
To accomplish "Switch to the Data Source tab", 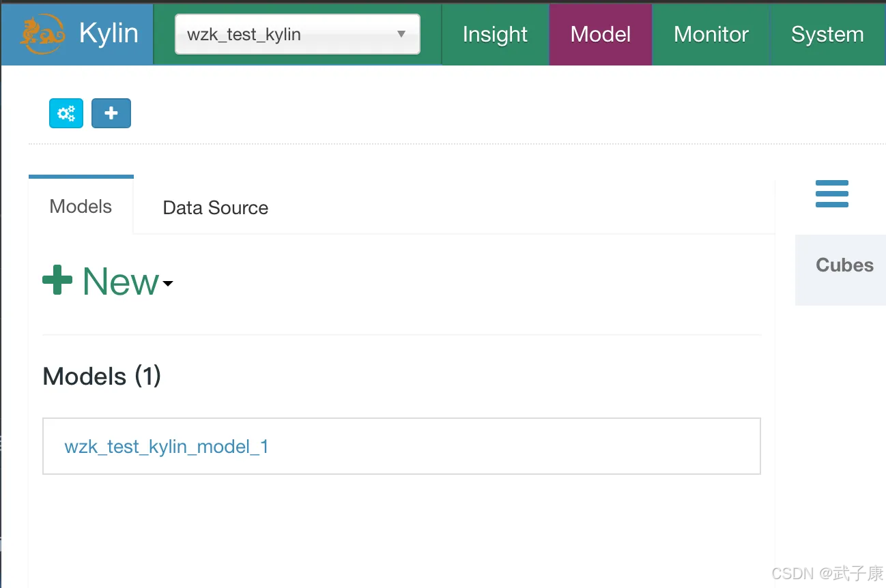I will point(216,208).
